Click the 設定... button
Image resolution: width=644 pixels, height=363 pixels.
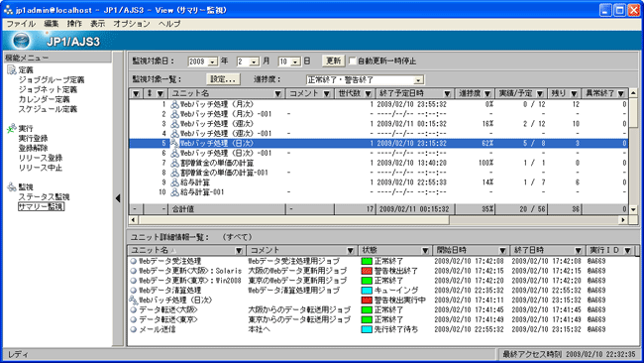(x=223, y=79)
